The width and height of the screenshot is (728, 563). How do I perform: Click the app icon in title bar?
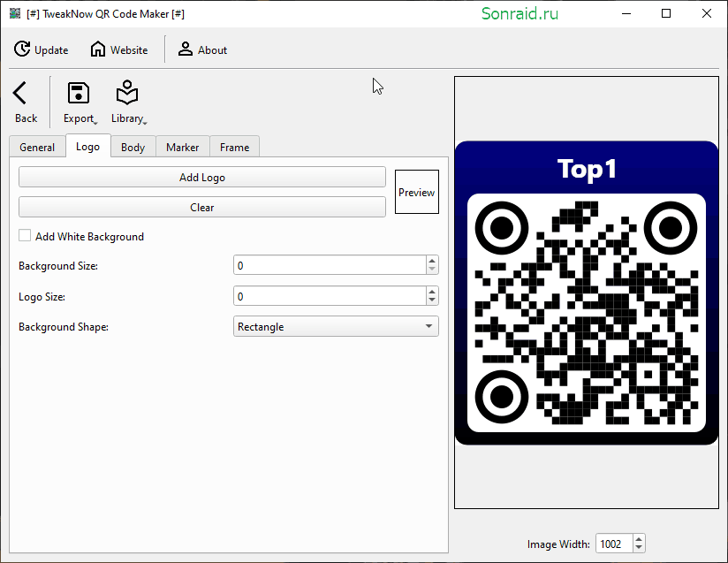(15, 13)
